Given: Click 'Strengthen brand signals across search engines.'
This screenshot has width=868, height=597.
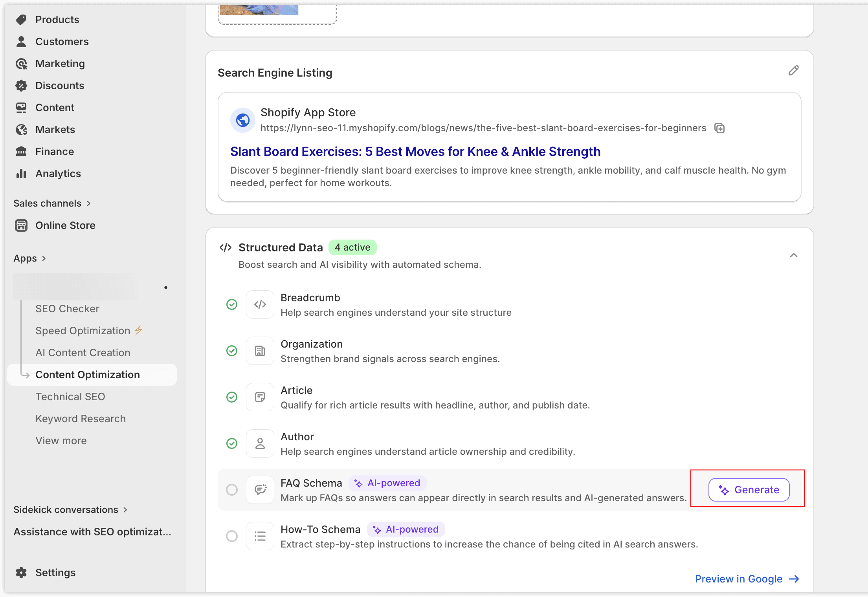Looking at the screenshot, I should pos(390,359).
